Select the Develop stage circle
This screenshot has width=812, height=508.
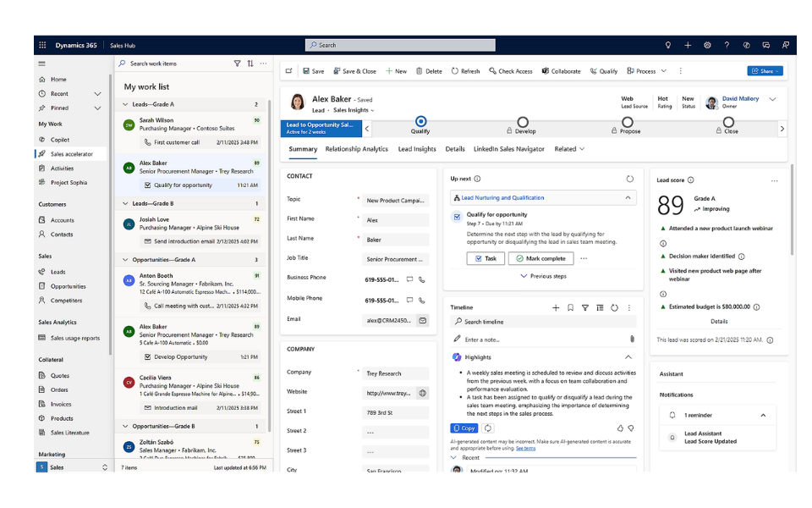pyautogui.click(x=523, y=122)
